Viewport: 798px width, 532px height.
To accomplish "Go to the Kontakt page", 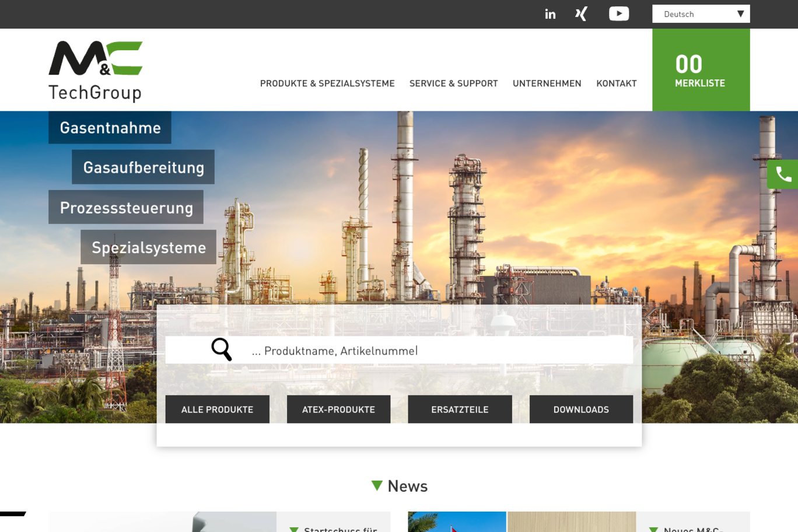I will [616, 83].
